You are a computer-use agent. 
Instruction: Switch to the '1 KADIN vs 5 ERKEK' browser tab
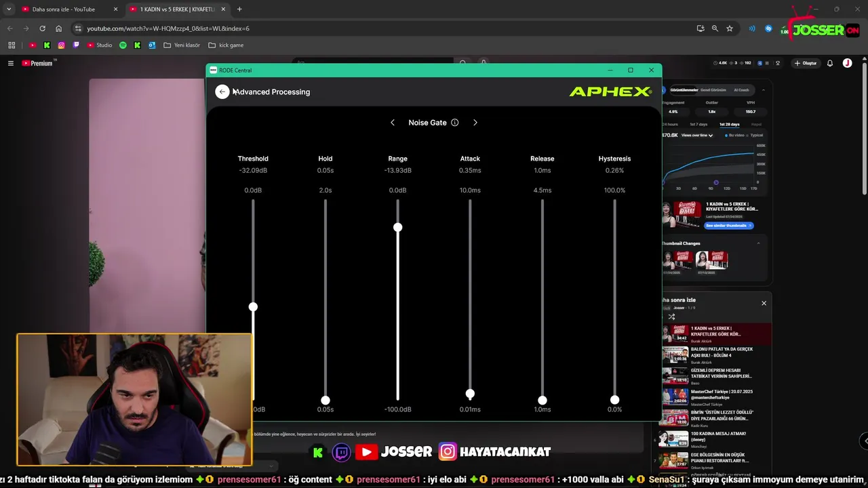[x=177, y=9]
